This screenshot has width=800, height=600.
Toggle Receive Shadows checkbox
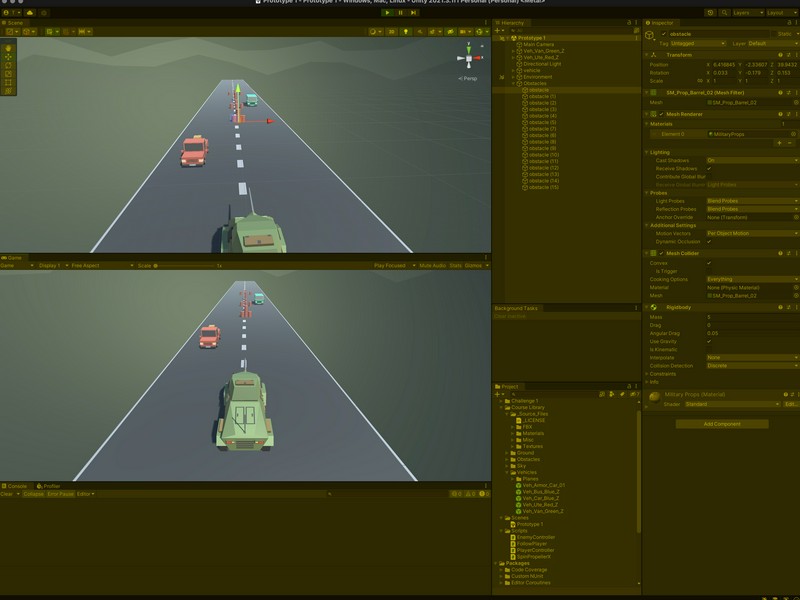click(709, 168)
